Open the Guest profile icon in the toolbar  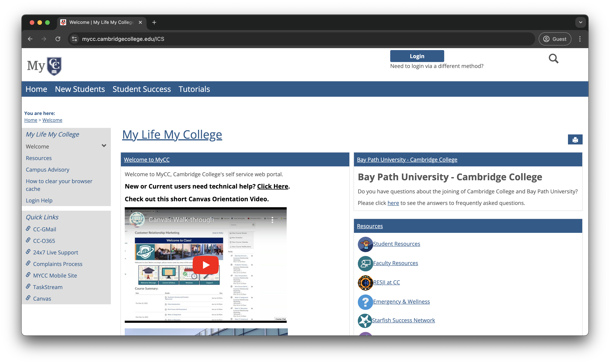(546, 39)
